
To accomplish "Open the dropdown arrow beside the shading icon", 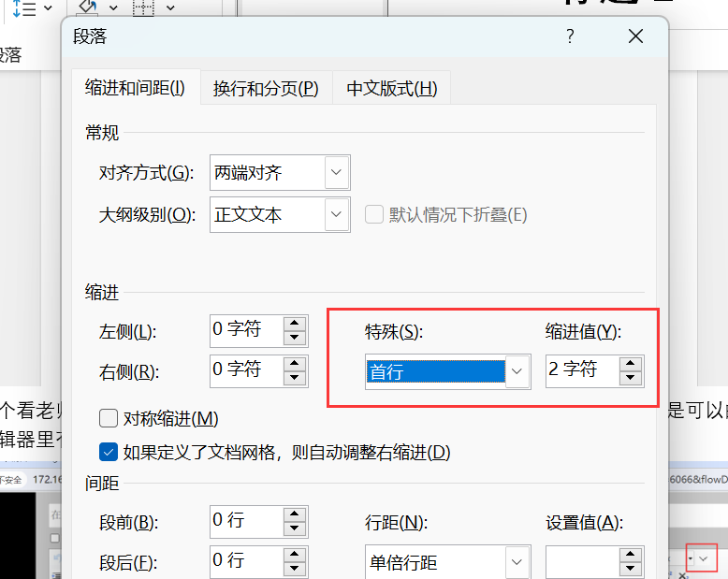I will pyautogui.click(x=113, y=8).
